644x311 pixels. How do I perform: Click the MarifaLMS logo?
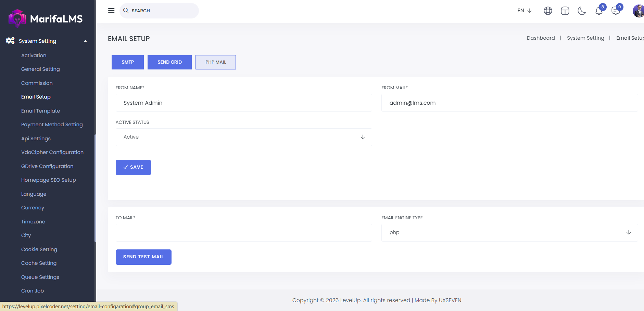[46, 18]
